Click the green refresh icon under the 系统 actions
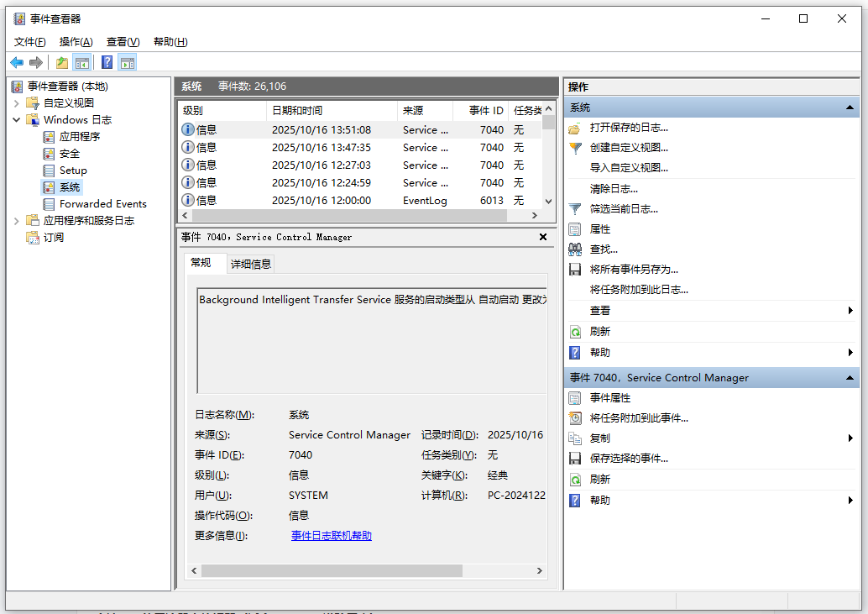The height and width of the screenshot is (614, 868). (x=575, y=332)
